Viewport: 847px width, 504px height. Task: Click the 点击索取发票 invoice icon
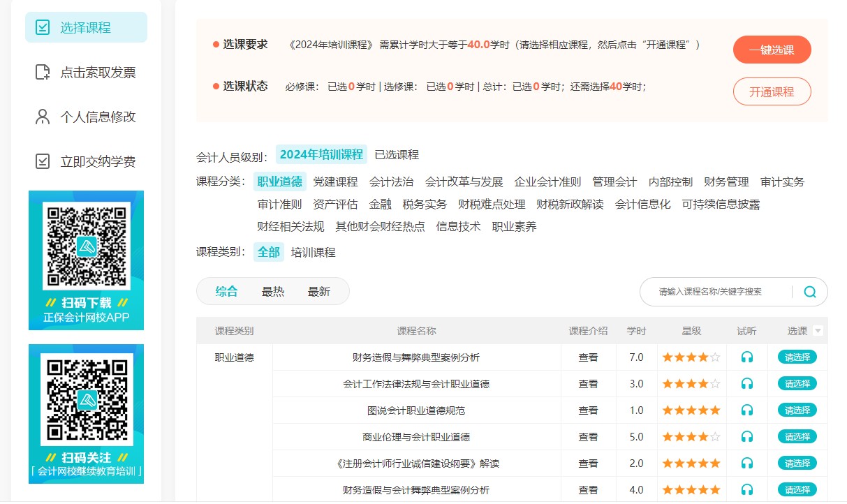pyautogui.click(x=43, y=73)
